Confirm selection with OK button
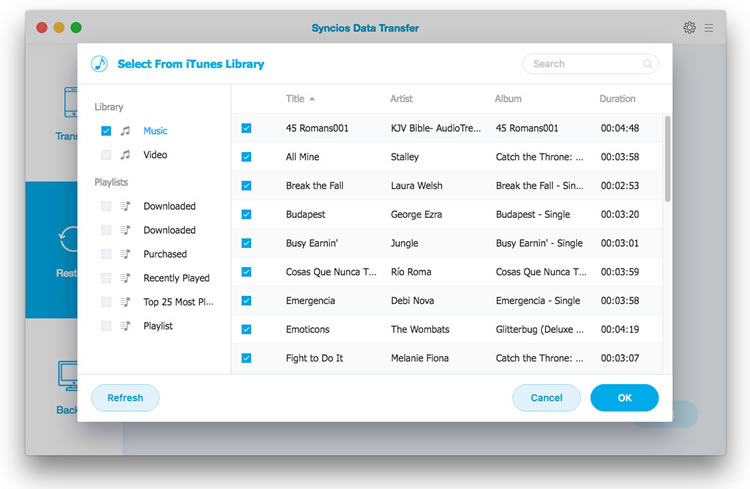 624,398
